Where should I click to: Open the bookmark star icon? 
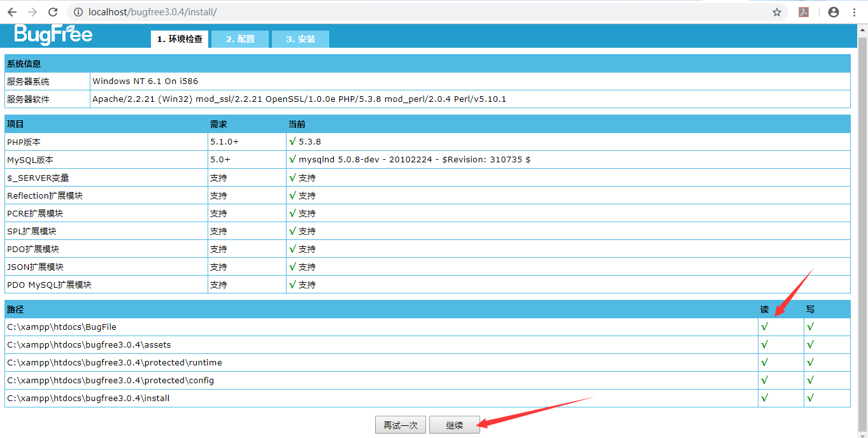[776, 11]
